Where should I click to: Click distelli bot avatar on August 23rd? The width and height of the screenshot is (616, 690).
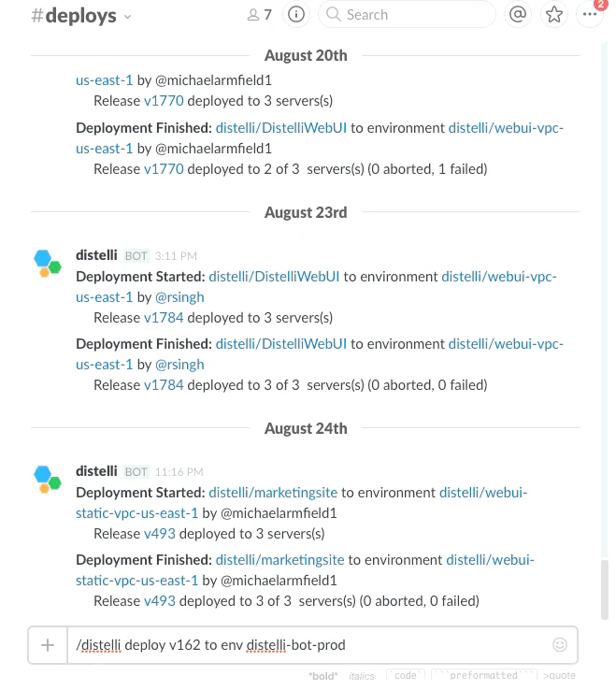point(48,264)
